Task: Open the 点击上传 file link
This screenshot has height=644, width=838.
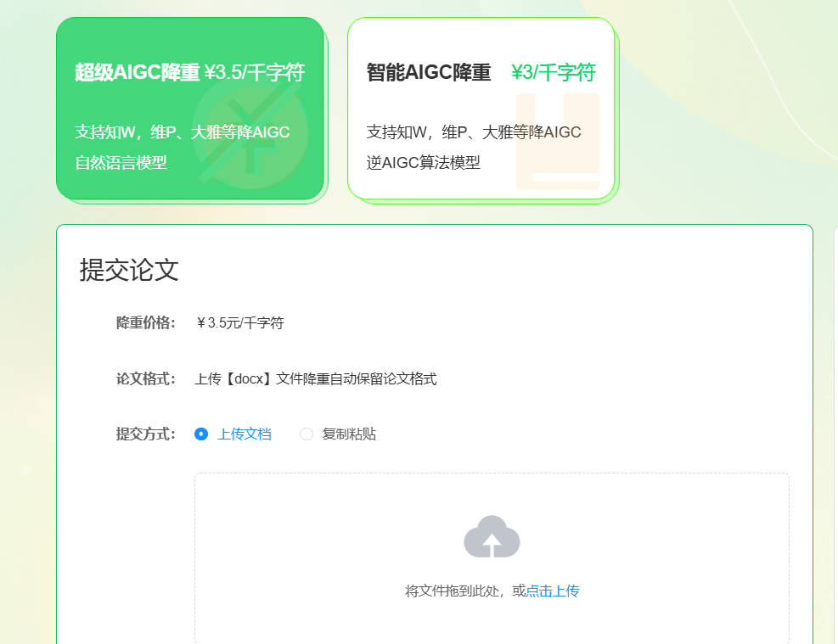Action: [553, 591]
